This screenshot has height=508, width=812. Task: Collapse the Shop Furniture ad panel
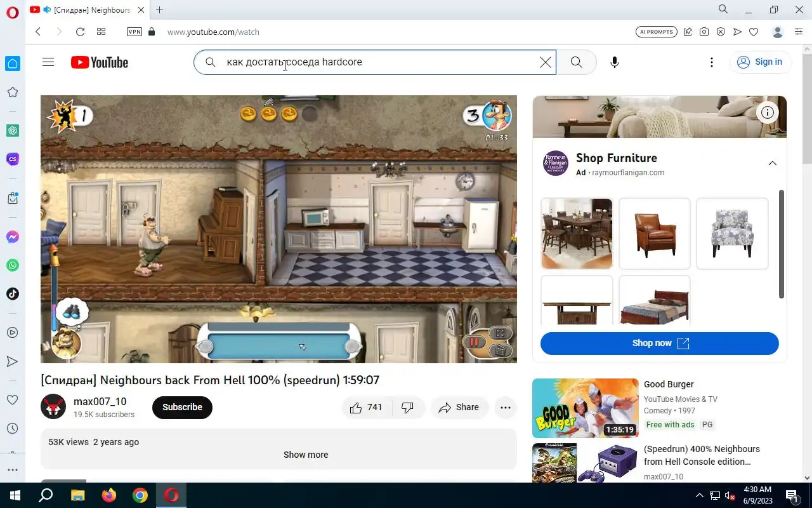(x=773, y=163)
